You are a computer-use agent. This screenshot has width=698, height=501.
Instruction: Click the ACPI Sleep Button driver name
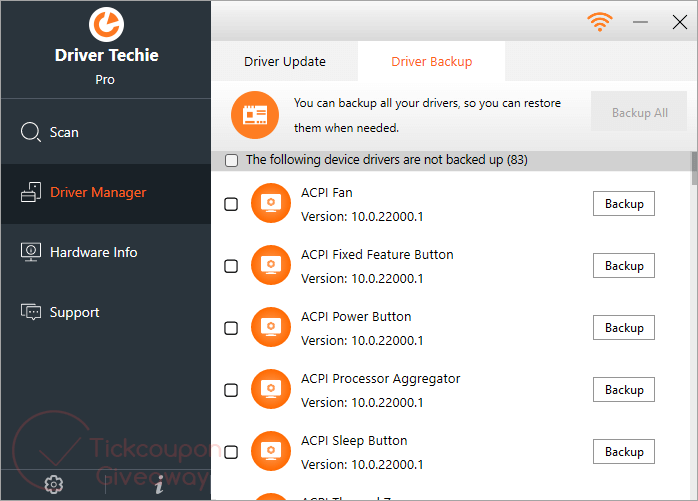[354, 441]
